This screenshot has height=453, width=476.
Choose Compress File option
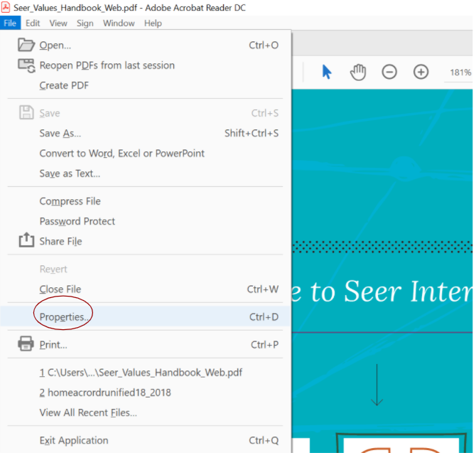coord(70,201)
